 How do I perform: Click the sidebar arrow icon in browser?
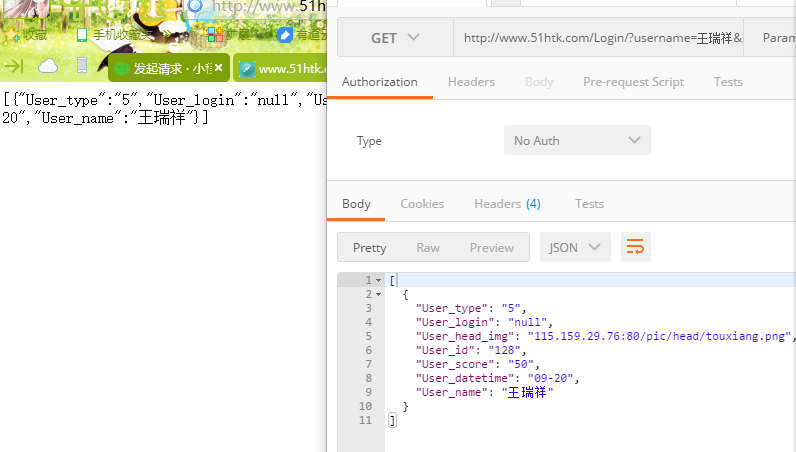pyautogui.click(x=14, y=66)
